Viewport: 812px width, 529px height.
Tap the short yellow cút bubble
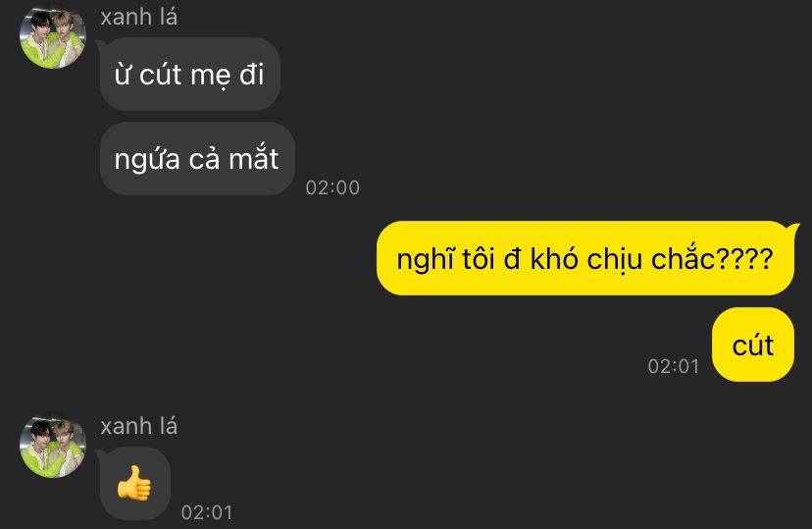753,344
